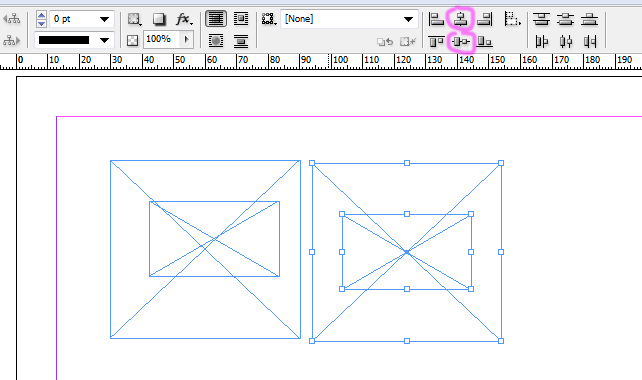Enable Wrap Around Bounding Box

coord(241,19)
